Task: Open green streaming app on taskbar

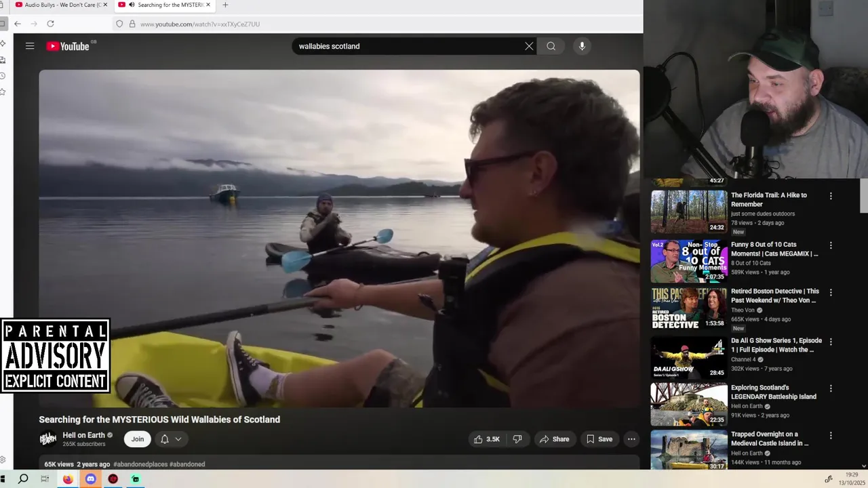Action: [136, 479]
